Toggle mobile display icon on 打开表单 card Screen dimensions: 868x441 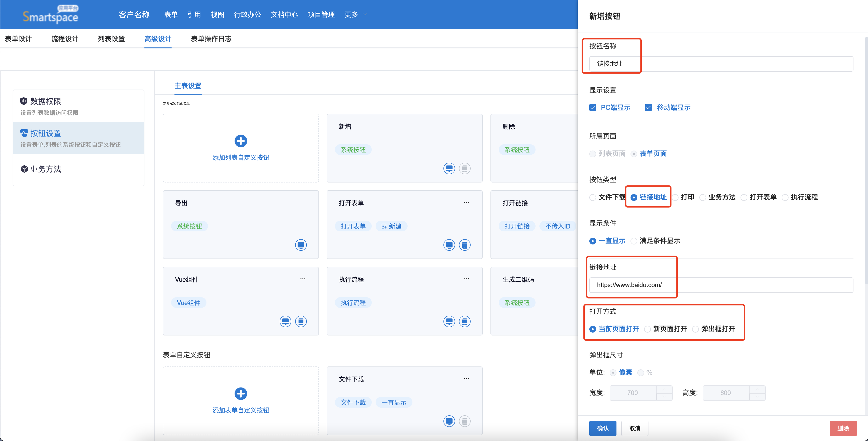point(464,245)
